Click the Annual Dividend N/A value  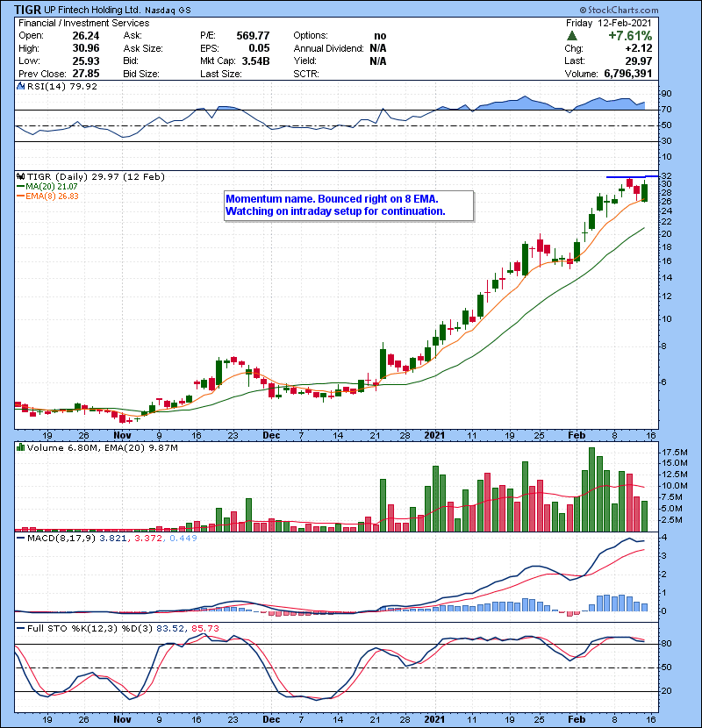[x=378, y=48]
